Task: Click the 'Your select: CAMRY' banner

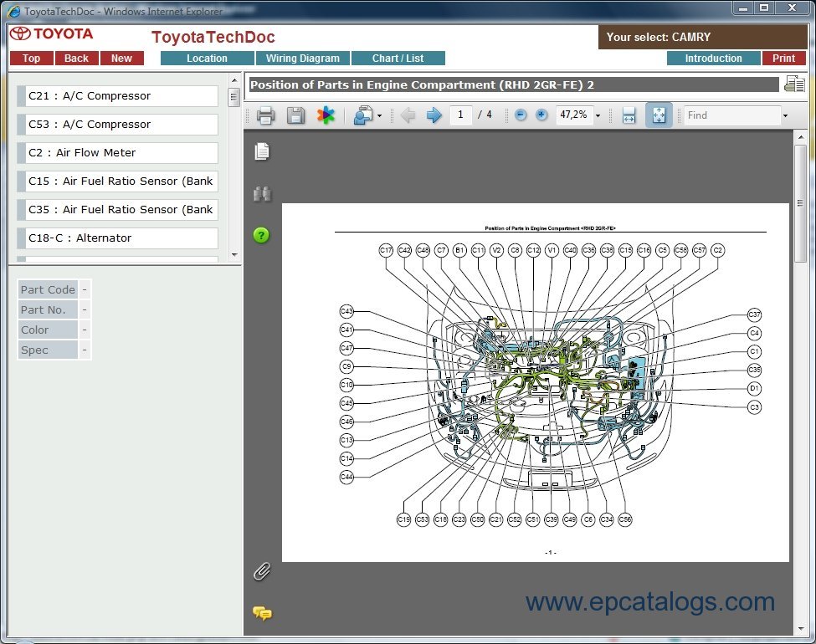Action: pyautogui.click(x=702, y=37)
